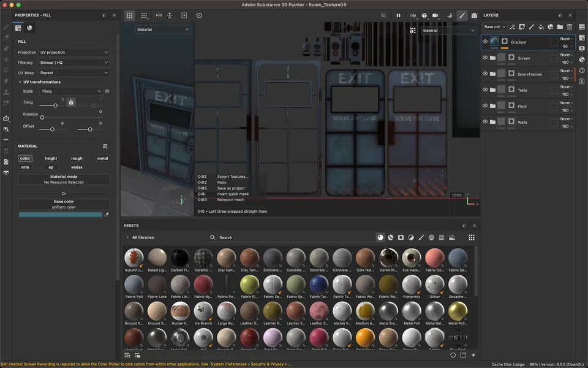Open the History clock icon in right sidebar
The image size is (588, 368).
point(582,70)
